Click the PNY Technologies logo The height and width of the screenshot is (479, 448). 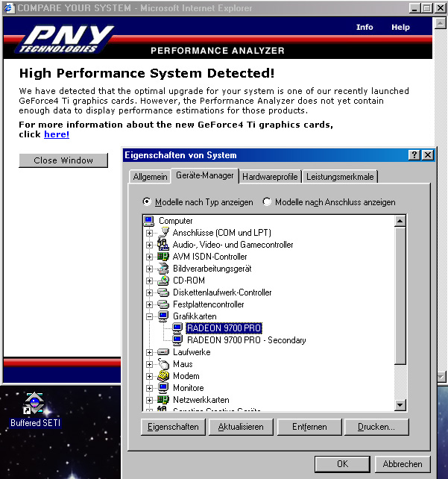pyautogui.click(x=65, y=39)
